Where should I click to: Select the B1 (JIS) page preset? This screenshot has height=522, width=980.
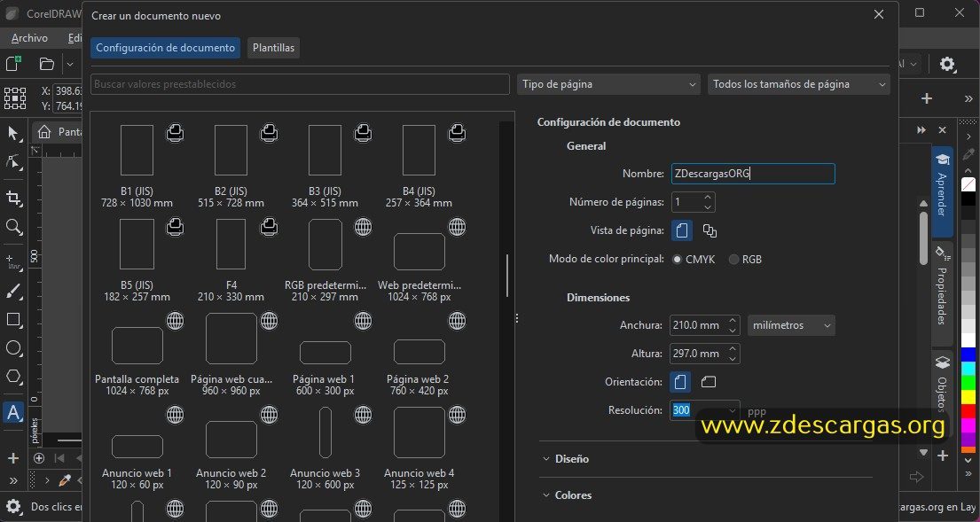pos(137,166)
